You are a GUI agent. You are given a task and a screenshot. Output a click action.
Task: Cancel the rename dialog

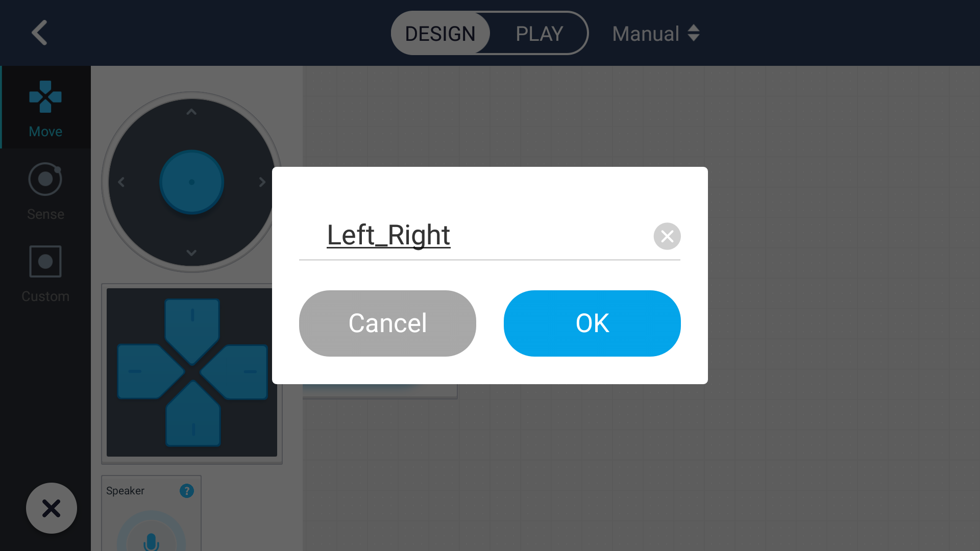[x=387, y=323]
